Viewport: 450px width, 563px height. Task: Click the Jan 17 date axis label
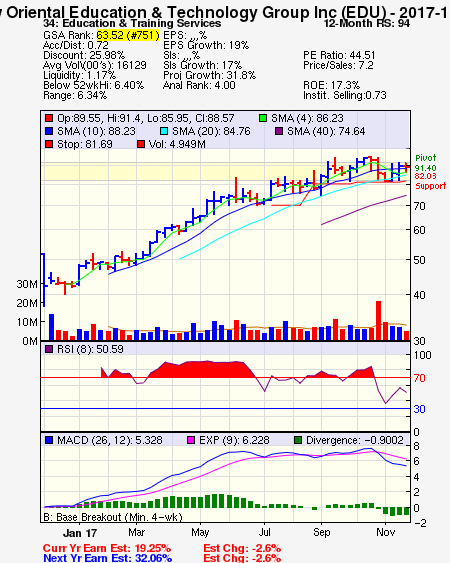(80, 533)
